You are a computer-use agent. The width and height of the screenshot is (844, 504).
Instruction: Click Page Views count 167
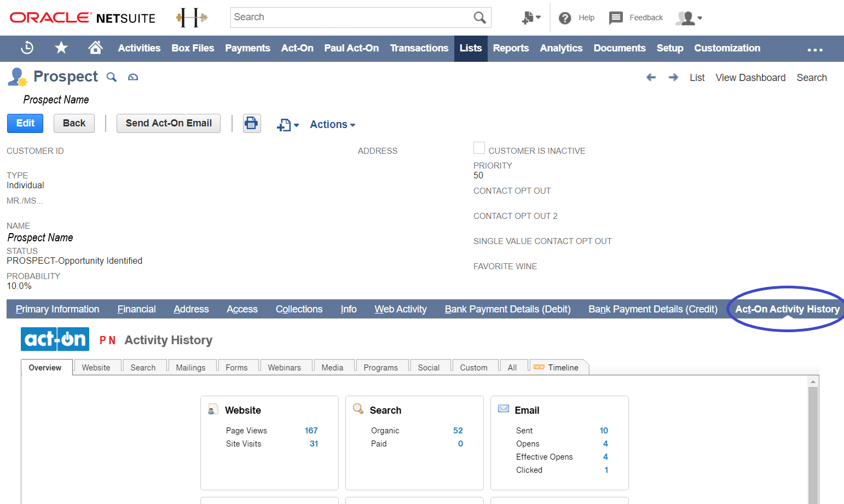[x=311, y=431]
